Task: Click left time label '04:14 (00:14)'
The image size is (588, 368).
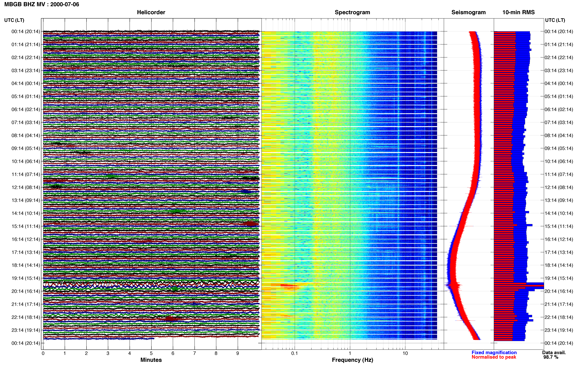Action: pos(26,83)
